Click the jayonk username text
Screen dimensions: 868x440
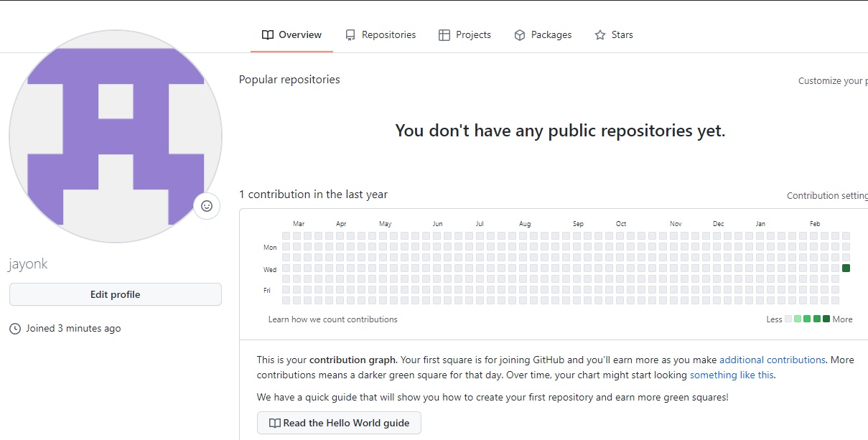[28, 264]
